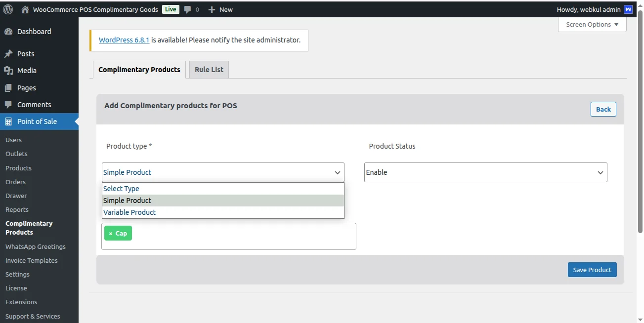Click the Pages icon in sidebar

tap(8, 88)
